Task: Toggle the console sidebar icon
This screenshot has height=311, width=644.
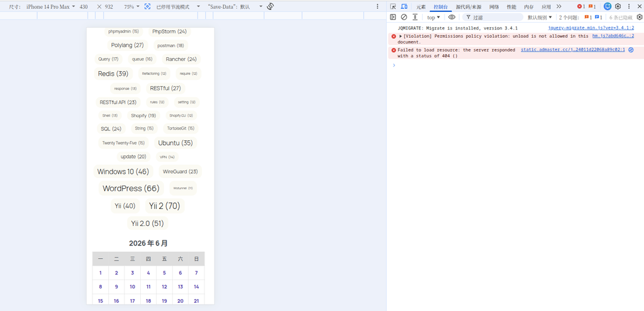Action: click(x=393, y=17)
